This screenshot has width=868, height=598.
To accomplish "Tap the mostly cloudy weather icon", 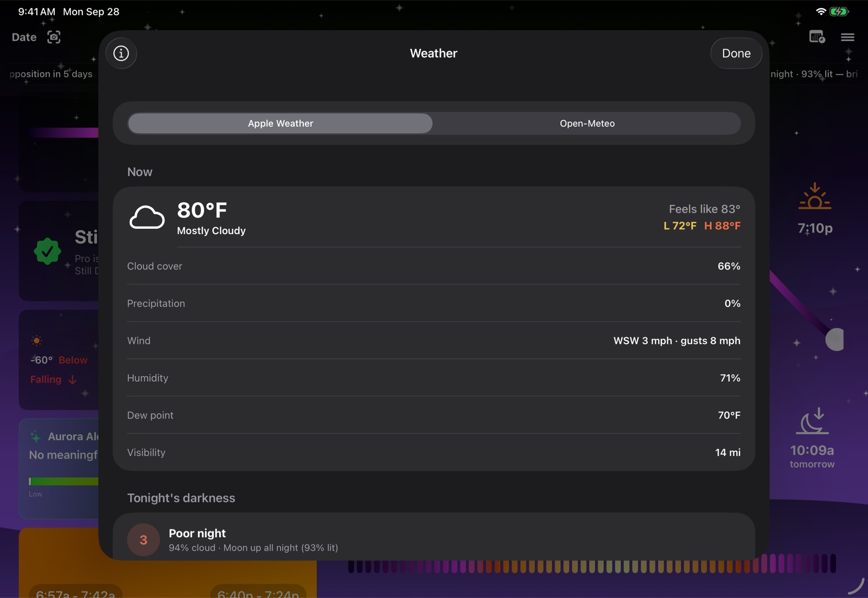I will pyautogui.click(x=147, y=218).
